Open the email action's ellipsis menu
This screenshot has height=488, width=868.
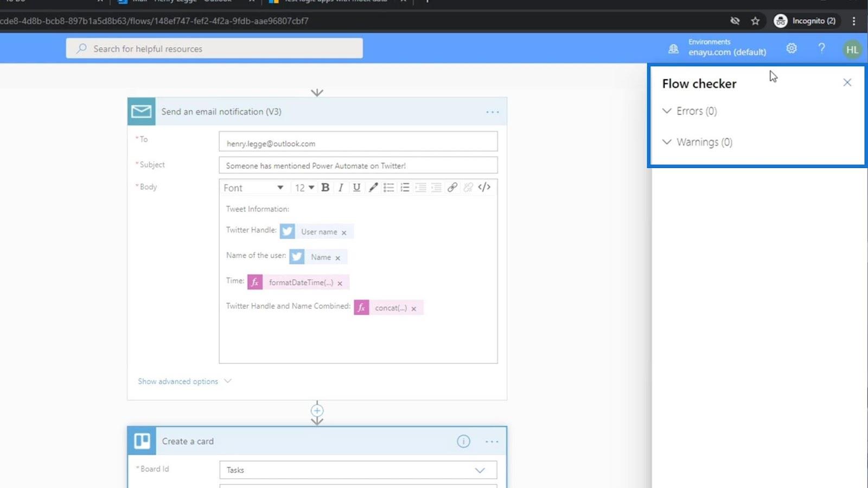point(493,112)
